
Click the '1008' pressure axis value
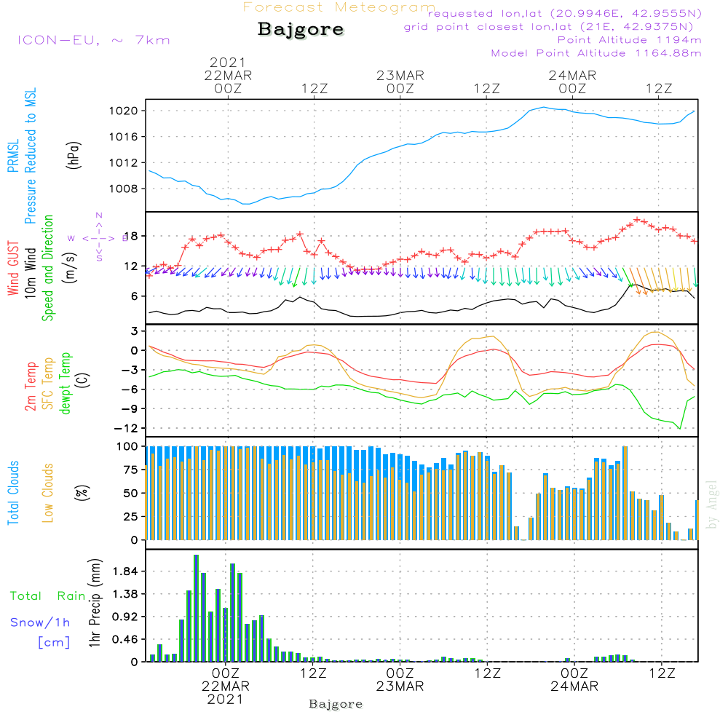coord(123,189)
